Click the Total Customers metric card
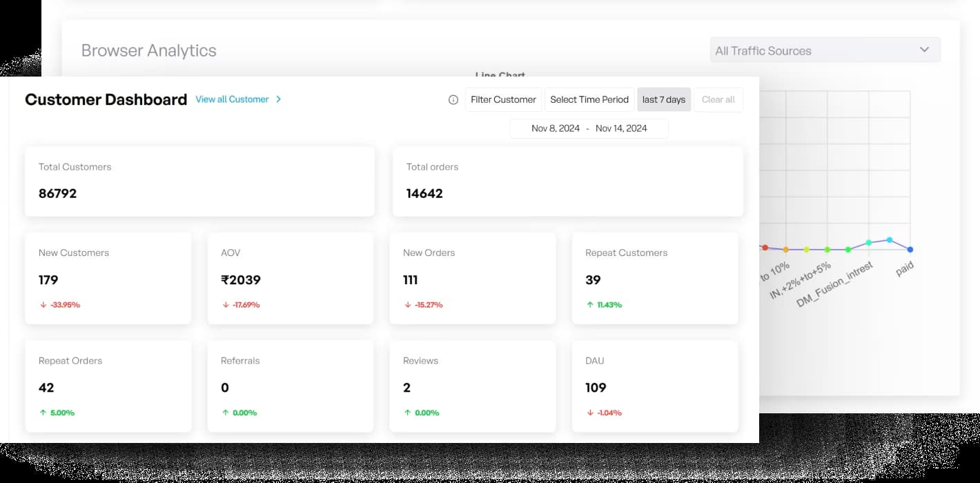Screen dimensions: 980x483 point(199,181)
